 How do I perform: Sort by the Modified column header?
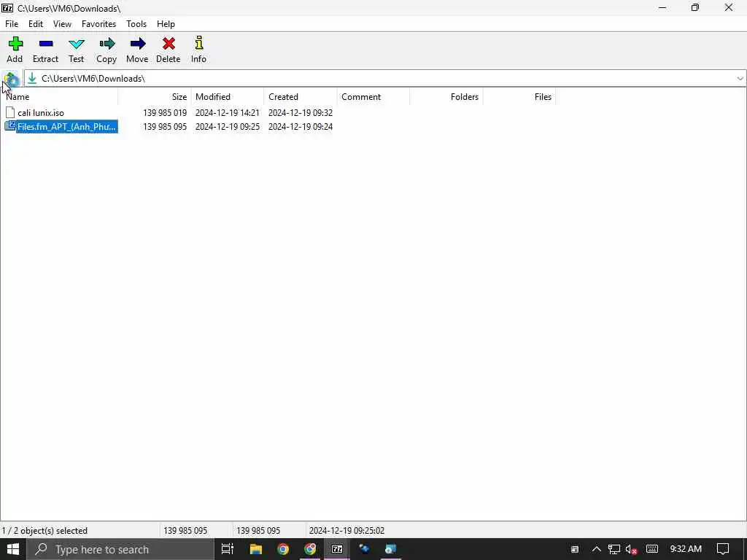pyautogui.click(x=228, y=97)
